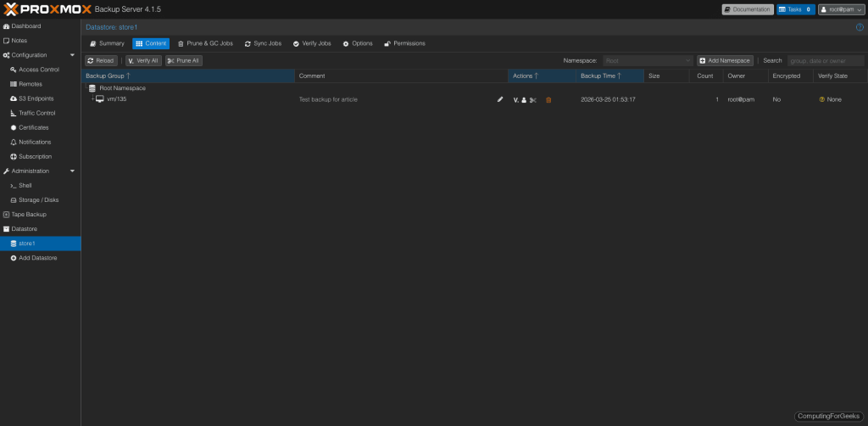Select store1 datastore in sidebar

(41, 244)
